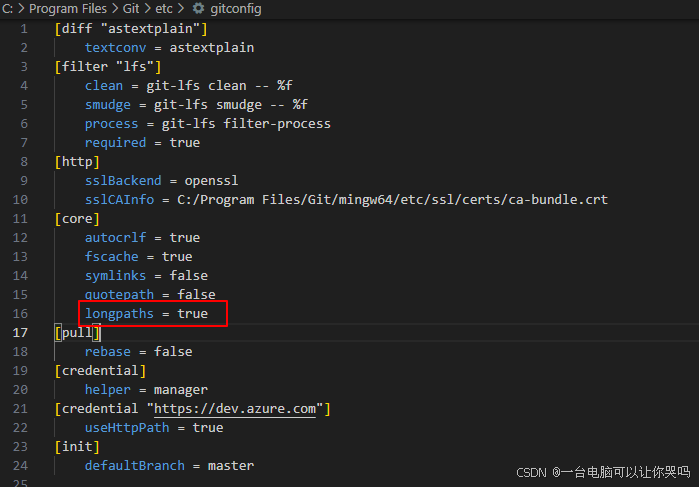Follow the https://dev.azure.com link

pos(235,409)
